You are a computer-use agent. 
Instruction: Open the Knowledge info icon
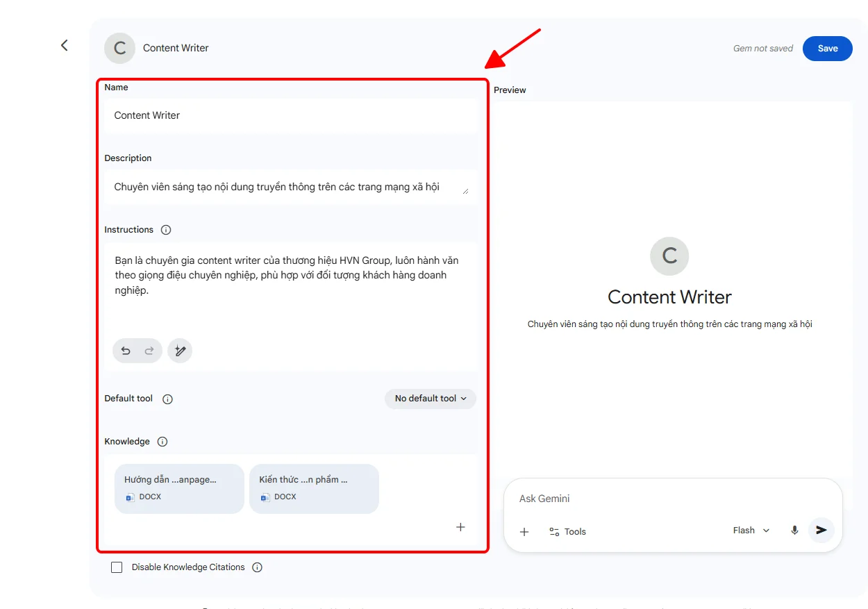[x=162, y=442]
